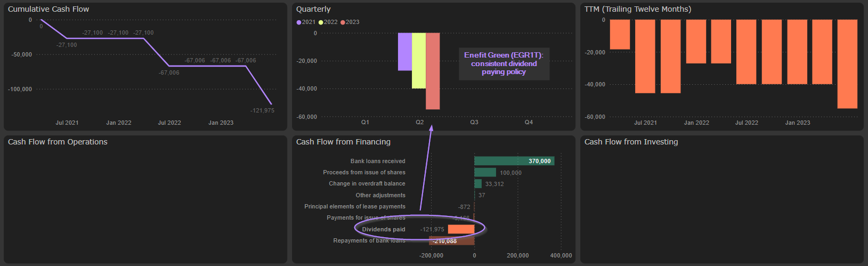Click the 2021 legend entry in Quarterly chart
This screenshot has height=266, width=868.
pos(306,22)
